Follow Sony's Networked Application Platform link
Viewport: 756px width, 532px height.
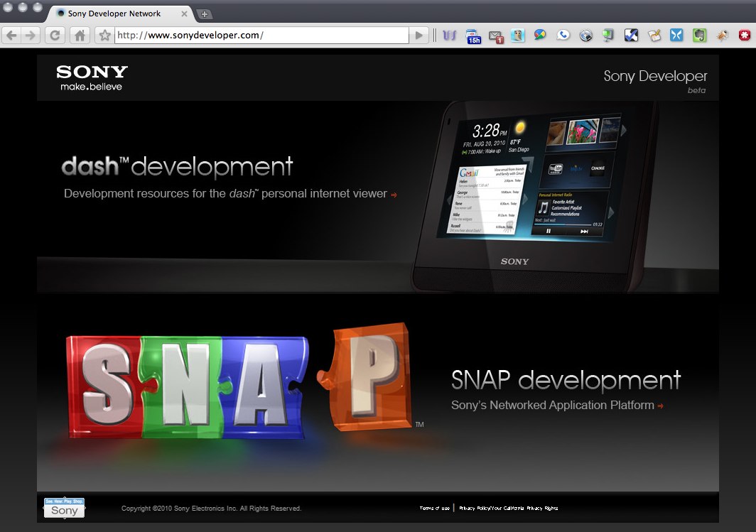pos(557,406)
